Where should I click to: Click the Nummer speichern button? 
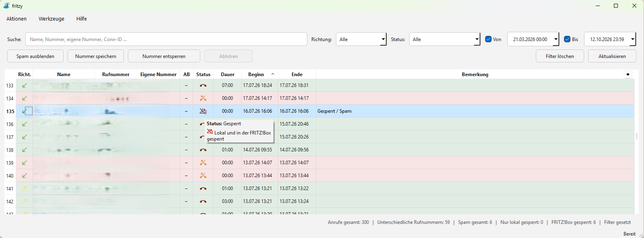[x=96, y=56]
